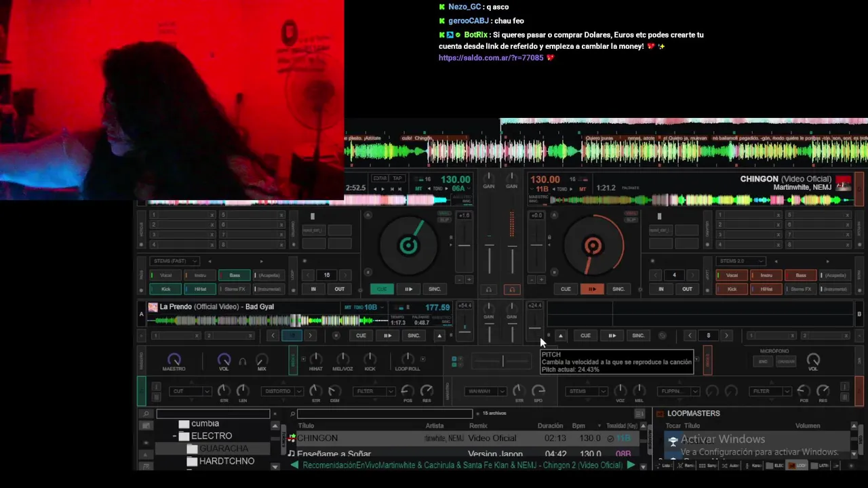Sort file list by Duración column

550,426
